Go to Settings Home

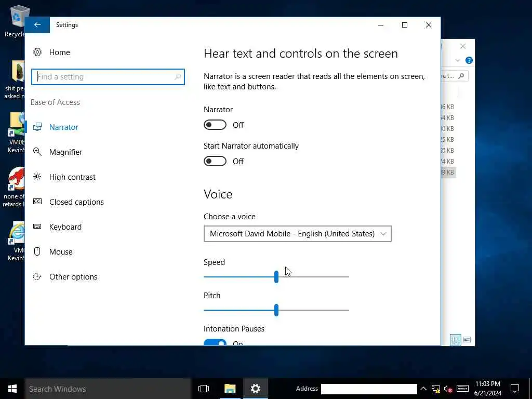click(x=59, y=52)
